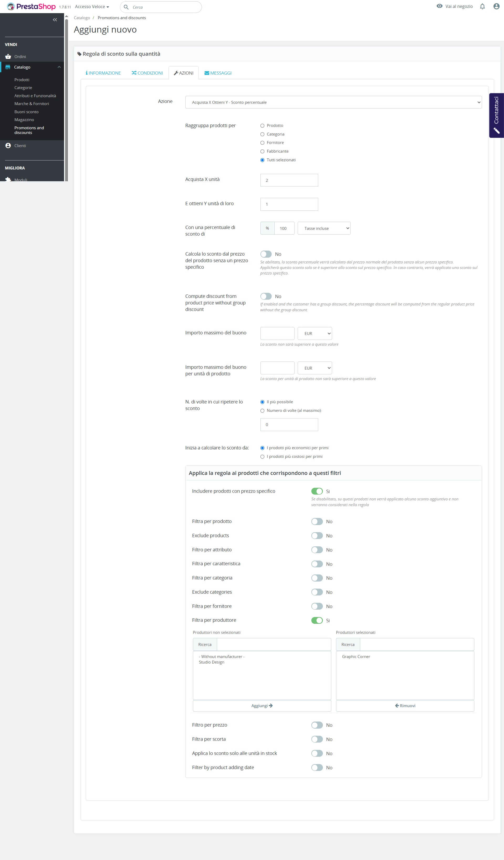
Task: Click the PrestaShop logo
Action: 31,7
